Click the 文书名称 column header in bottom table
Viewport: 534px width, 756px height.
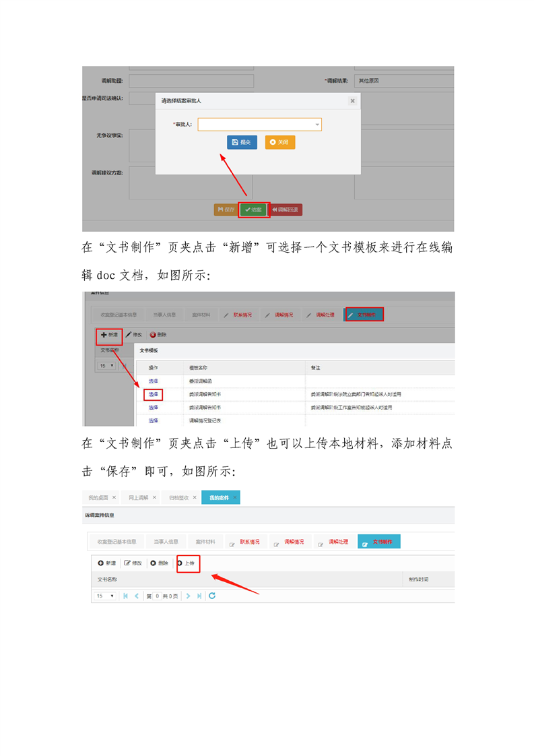107,579
